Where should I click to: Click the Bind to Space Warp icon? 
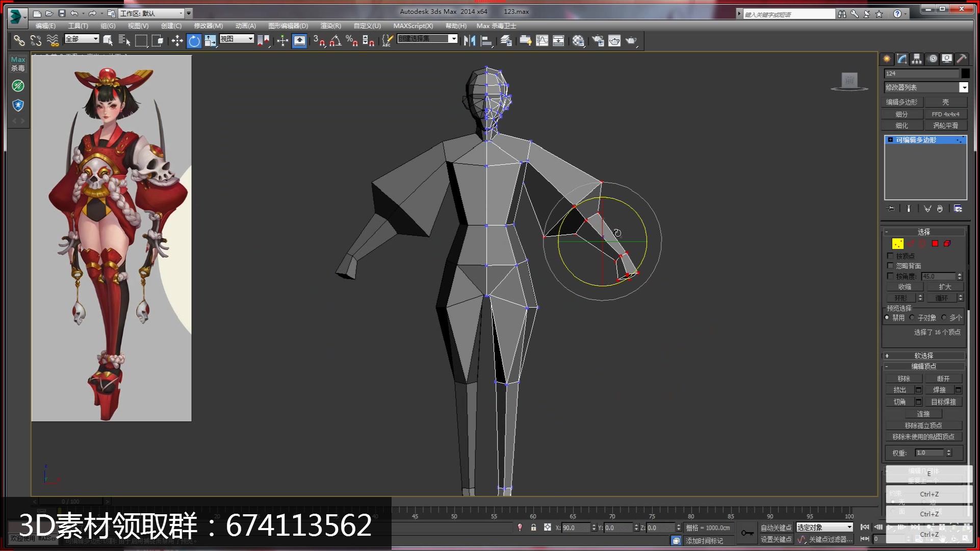53,40
